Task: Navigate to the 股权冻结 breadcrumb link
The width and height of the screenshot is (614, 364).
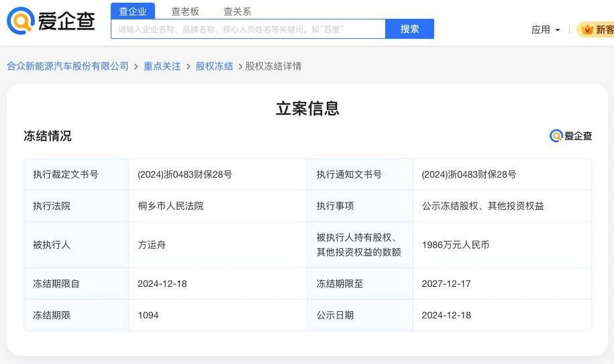Action: (214, 66)
